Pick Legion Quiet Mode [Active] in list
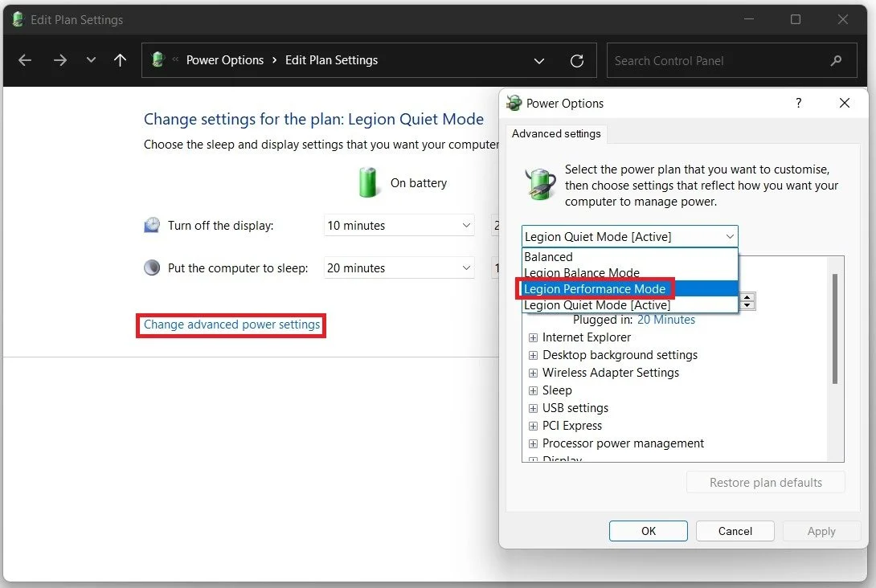Image resolution: width=876 pixels, height=588 pixels. tap(629, 305)
